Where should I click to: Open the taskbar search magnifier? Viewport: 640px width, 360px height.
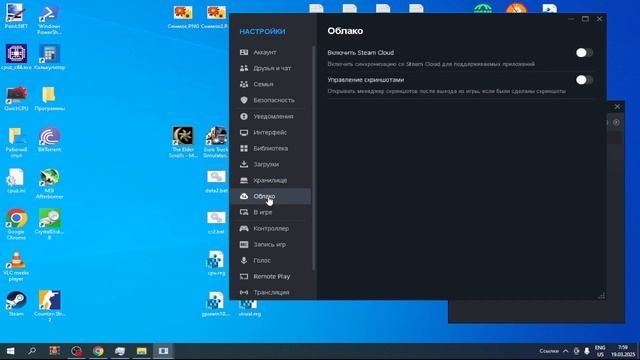[x=32, y=351]
